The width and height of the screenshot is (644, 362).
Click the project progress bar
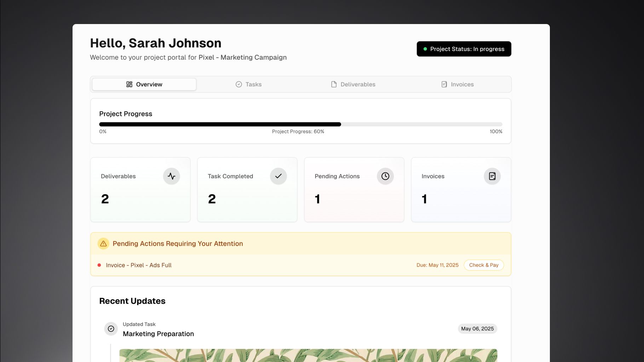301,124
